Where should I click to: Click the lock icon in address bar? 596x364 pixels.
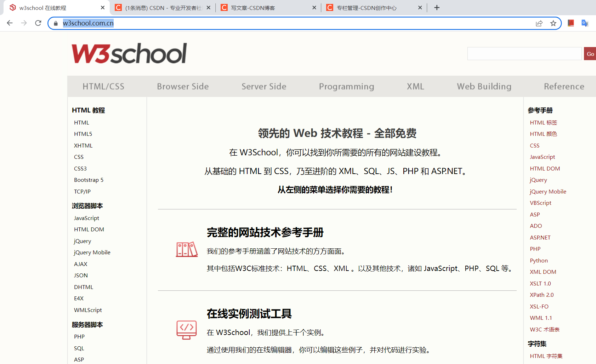(x=56, y=23)
